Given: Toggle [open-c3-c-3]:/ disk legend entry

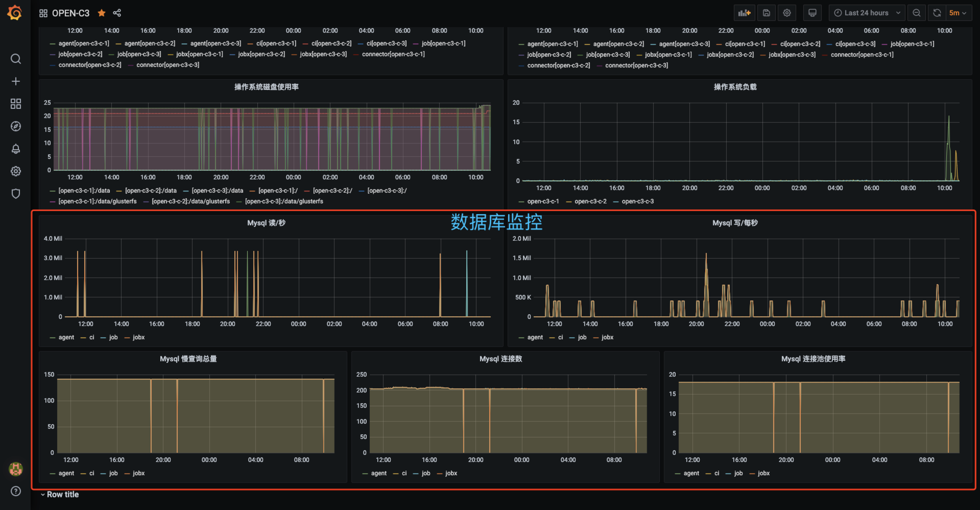Looking at the screenshot, I should click(x=387, y=191).
